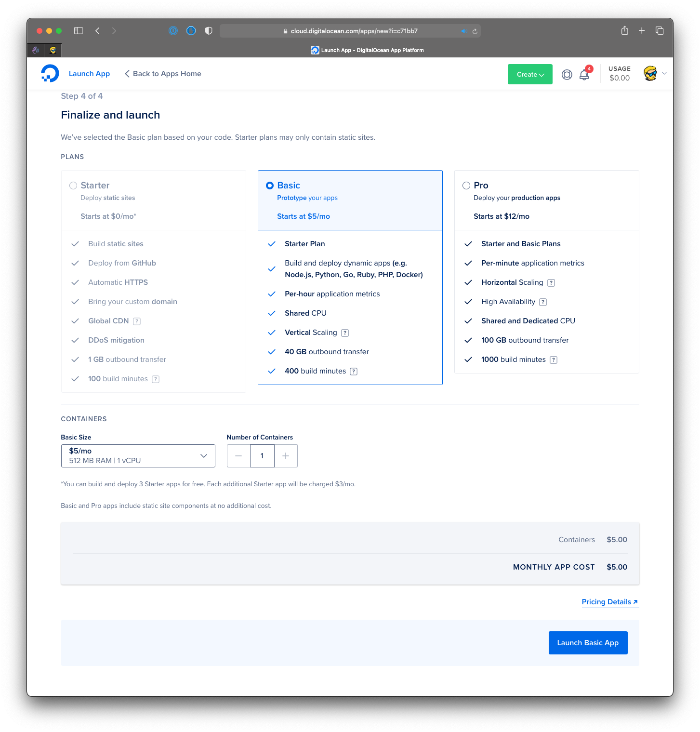
Task: Toggle the Safari sidebar icon
Action: click(x=79, y=31)
